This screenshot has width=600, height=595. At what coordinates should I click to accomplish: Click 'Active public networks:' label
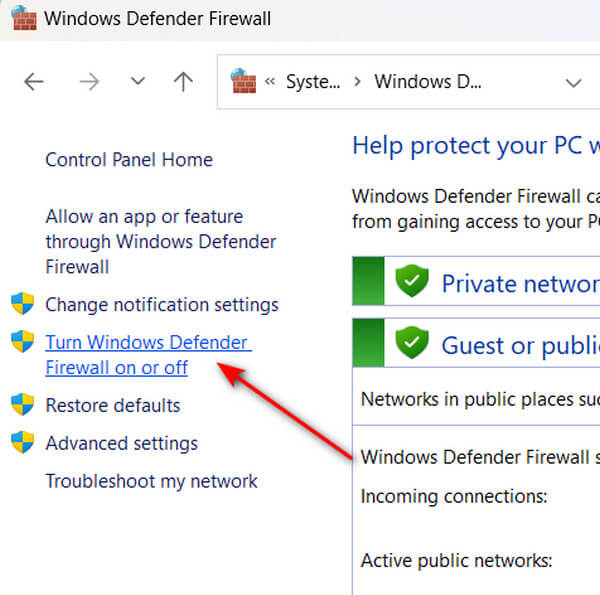tap(457, 561)
